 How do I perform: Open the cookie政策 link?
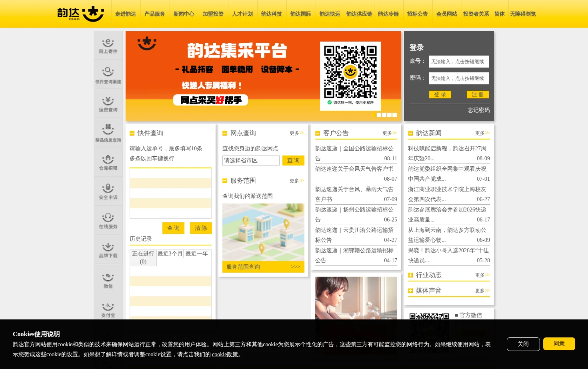click(x=225, y=355)
